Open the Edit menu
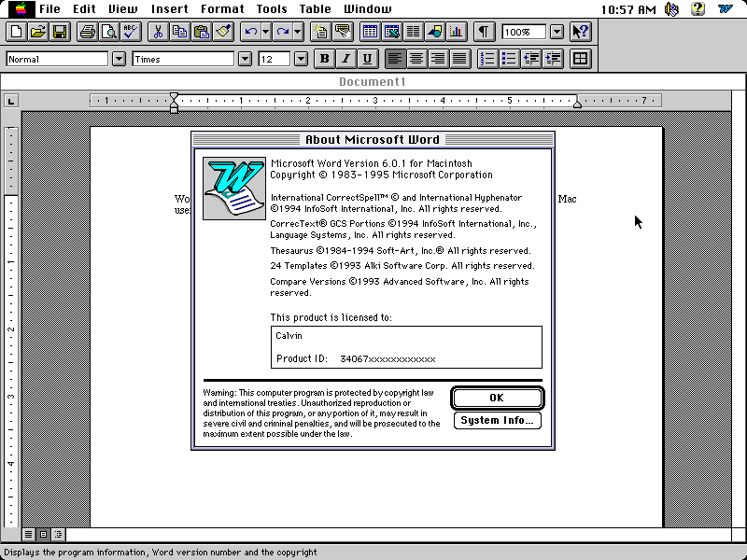The width and height of the screenshot is (747, 560). pos(84,8)
